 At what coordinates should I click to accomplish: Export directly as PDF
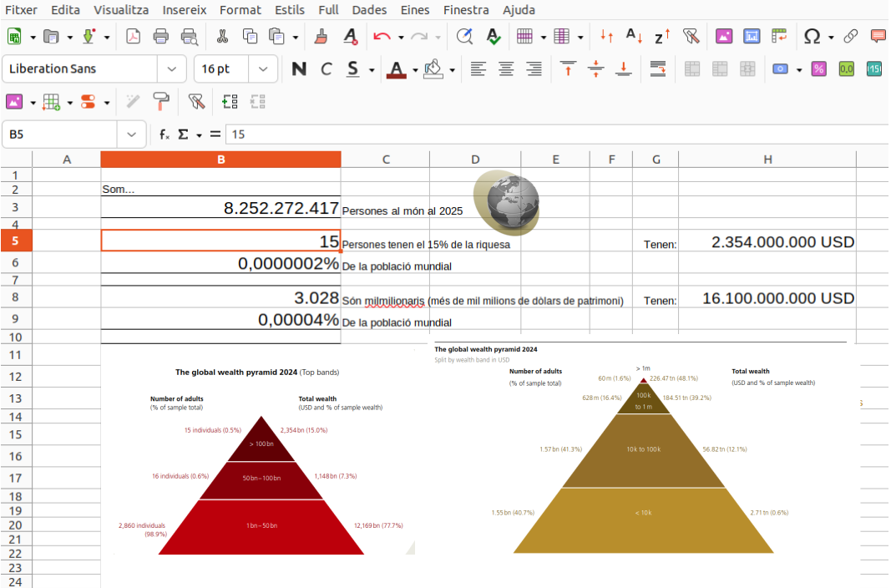[134, 37]
